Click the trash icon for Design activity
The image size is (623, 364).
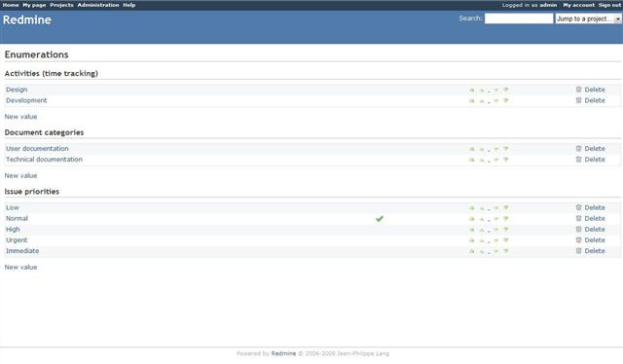[x=578, y=90]
